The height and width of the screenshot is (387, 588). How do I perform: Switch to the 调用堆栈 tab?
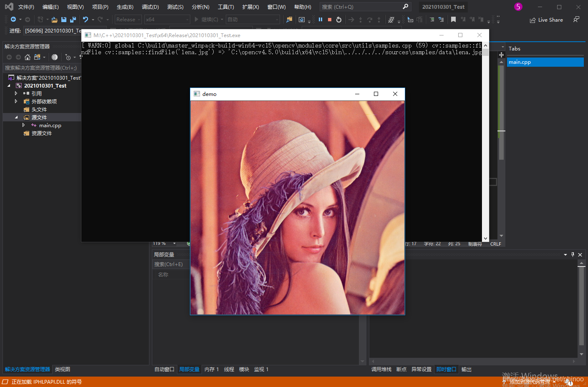[381, 369]
